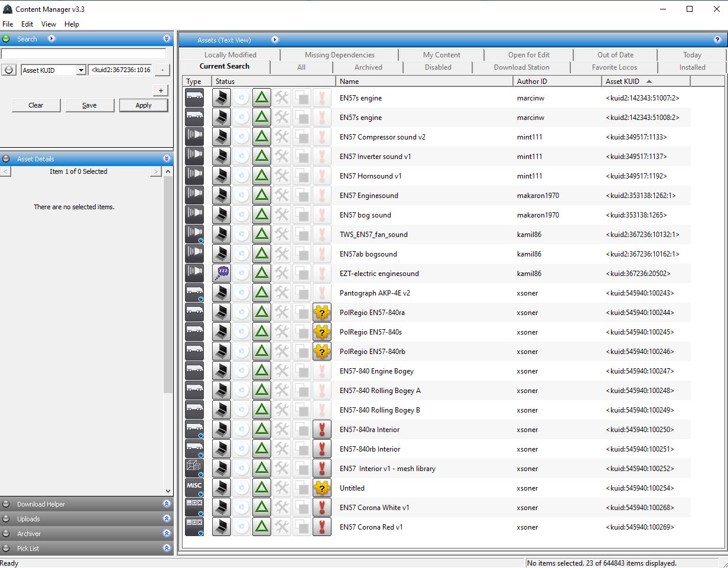Switch to the Download Station tab
Viewport: 728px width, 568px height.
tap(521, 67)
